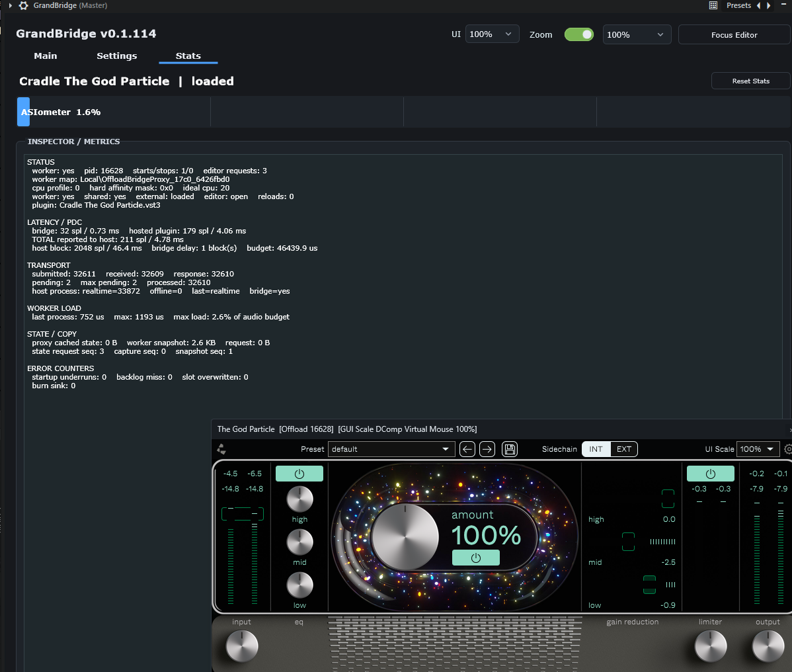Screen dimensions: 792x672
Task: Open the Zoom 100% dropdown
Action: 637,34
